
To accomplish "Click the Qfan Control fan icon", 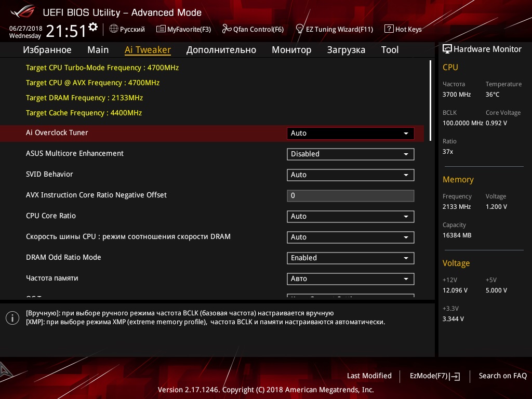I will (x=227, y=29).
